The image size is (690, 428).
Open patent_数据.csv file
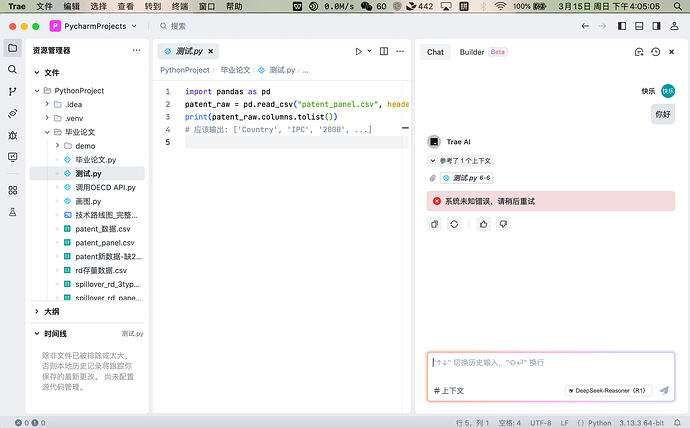pos(103,229)
